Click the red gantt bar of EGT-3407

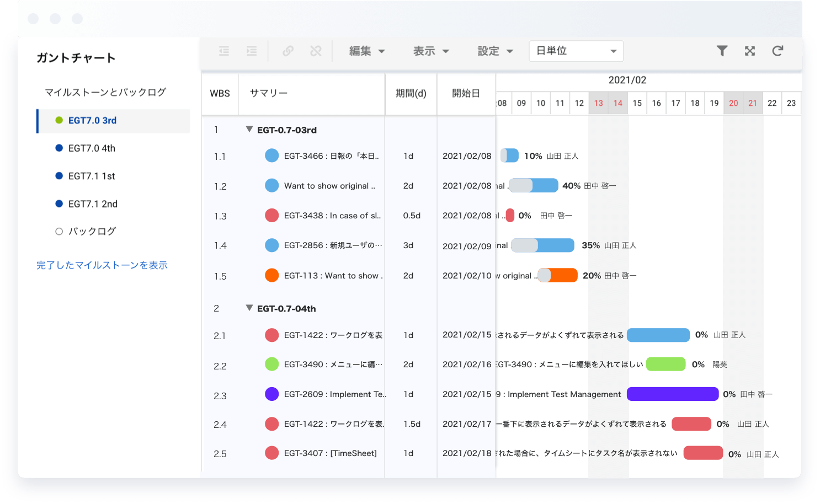tap(703, 453)
